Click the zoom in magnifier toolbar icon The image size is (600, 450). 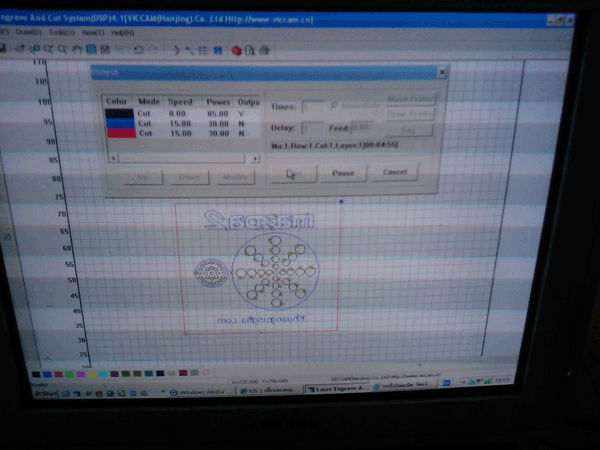point(48,49)
